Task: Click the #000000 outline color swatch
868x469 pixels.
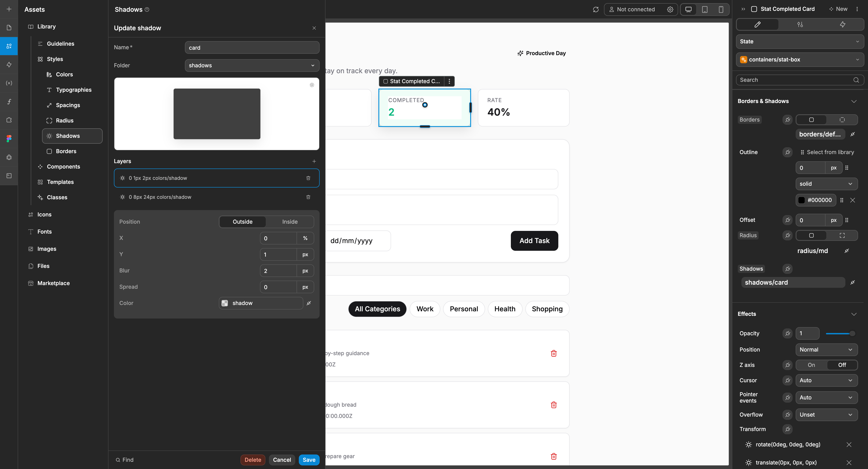Action: [x=802, y=200]
